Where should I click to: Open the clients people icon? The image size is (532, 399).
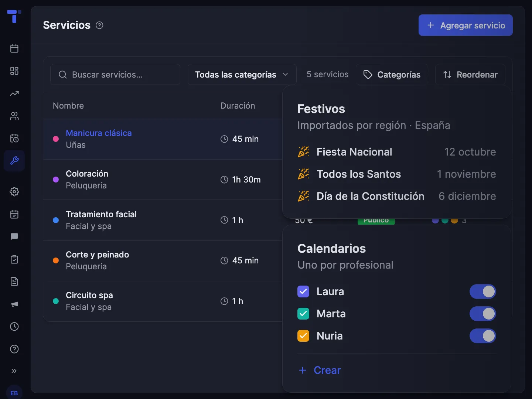(x=14, y=116)
